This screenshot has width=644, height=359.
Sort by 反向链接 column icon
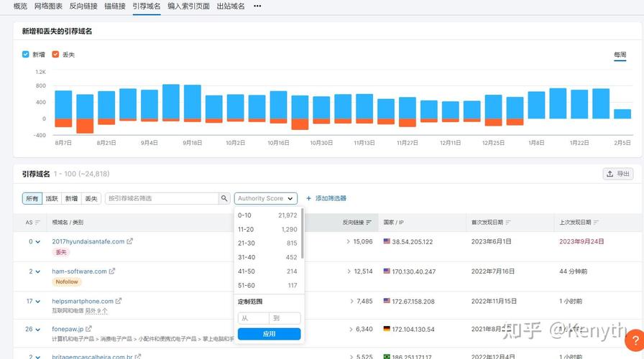point(369,223)
